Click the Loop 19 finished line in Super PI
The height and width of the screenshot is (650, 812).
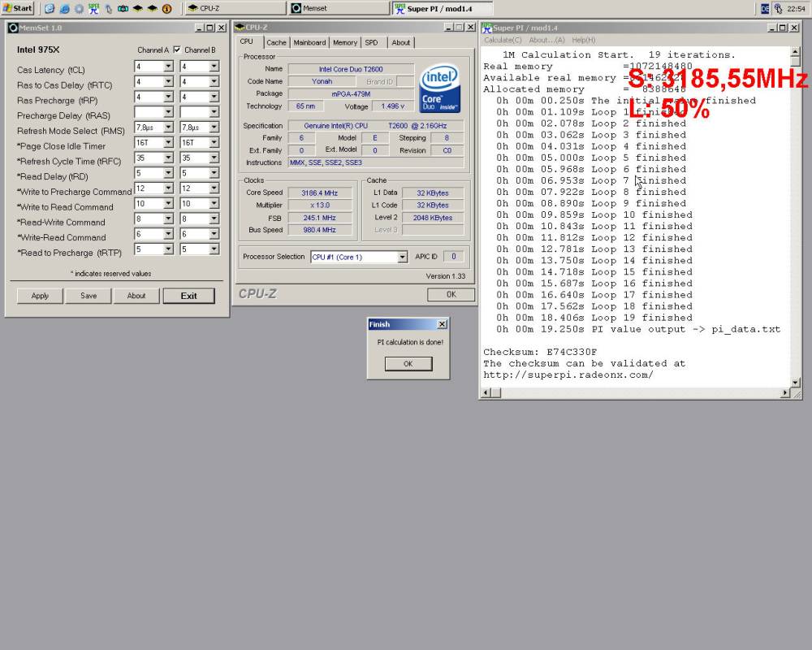(594, 318)
